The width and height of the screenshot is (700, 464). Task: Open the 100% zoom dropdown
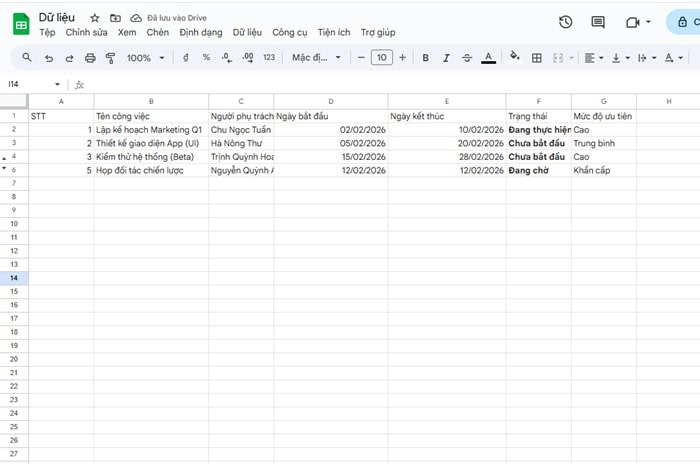(x=145, y=58)
